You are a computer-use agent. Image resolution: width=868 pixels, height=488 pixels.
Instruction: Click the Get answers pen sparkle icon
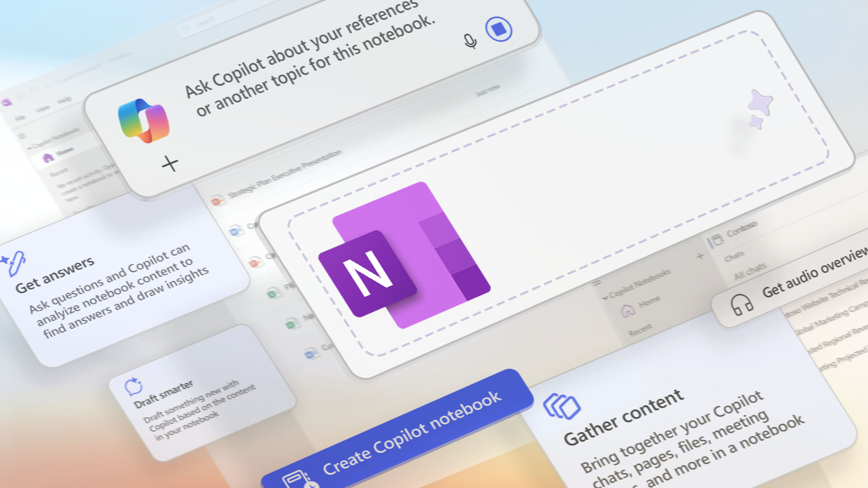[14, 263]
